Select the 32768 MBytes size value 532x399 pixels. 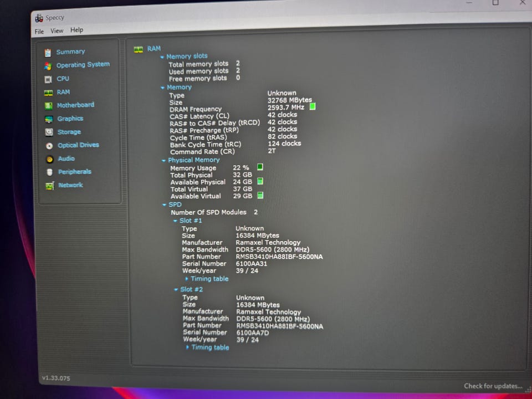click(x=289, y=100)
